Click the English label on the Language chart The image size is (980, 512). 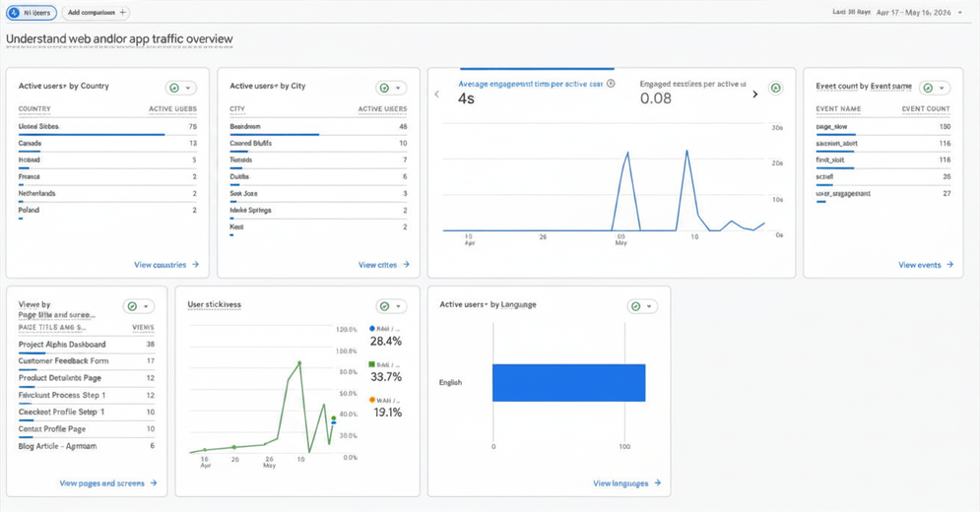click(x=451, y=383)
